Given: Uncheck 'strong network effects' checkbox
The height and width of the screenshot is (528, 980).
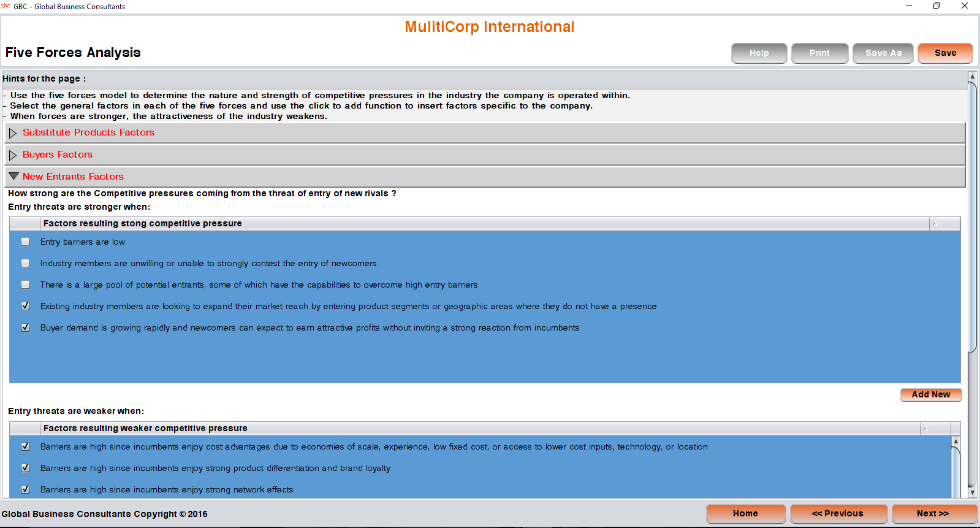Looking at the screenshot, I should (x=25, y=489).
